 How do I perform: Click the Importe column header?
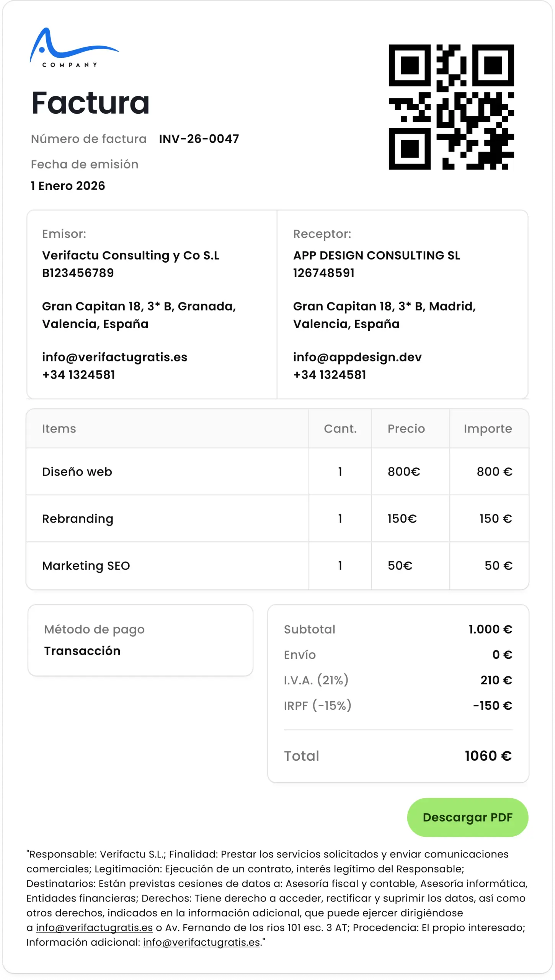tap(488, 429)
